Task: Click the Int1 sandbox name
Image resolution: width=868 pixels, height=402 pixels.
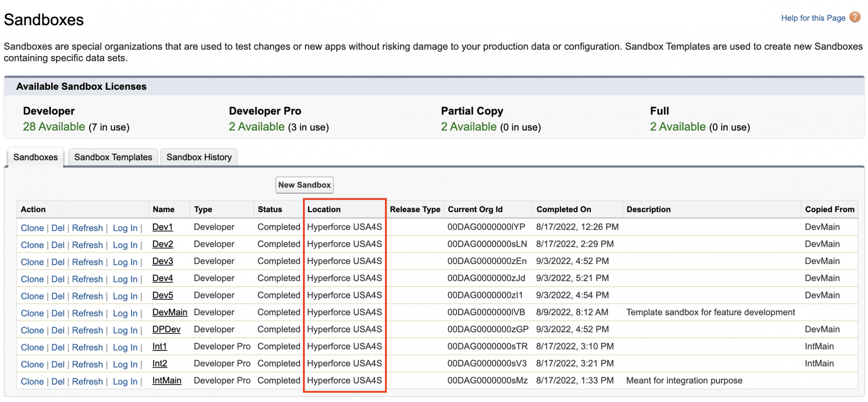Action: [160, 346]
